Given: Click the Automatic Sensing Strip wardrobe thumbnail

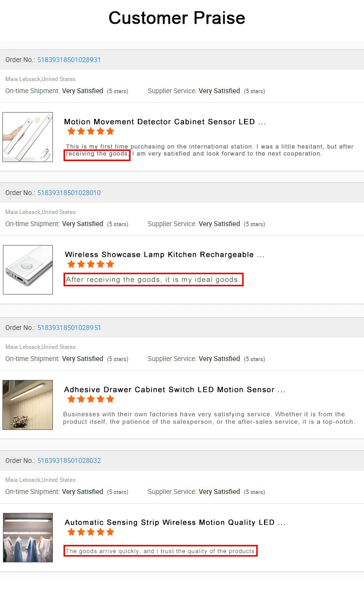Looking at the screenshot, I should (x=28, y=538).
